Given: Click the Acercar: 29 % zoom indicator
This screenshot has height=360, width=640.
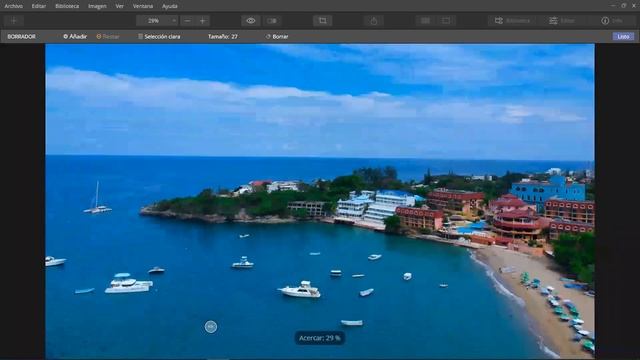Looking at the screenshot, I should pyautogui.click(x=320, y=338).
